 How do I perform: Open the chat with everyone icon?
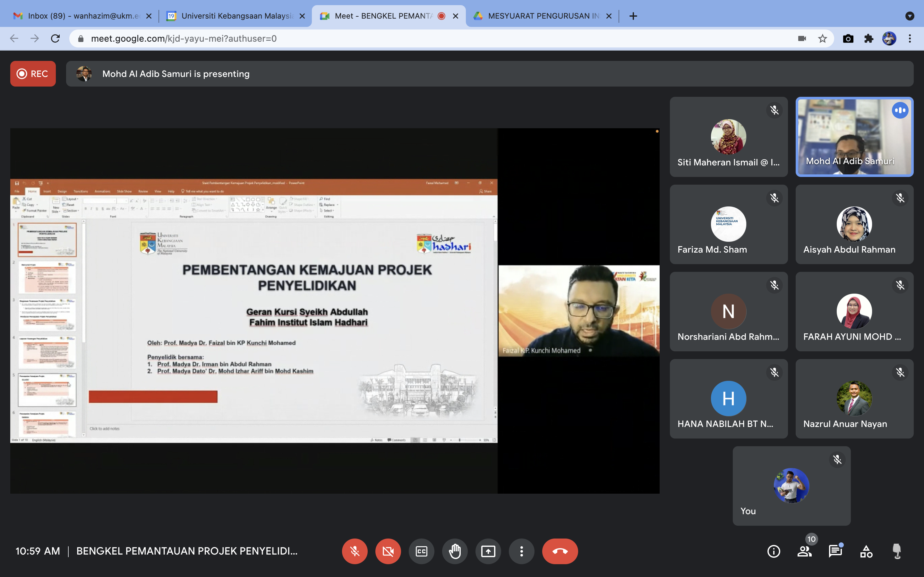coord(835,551)
